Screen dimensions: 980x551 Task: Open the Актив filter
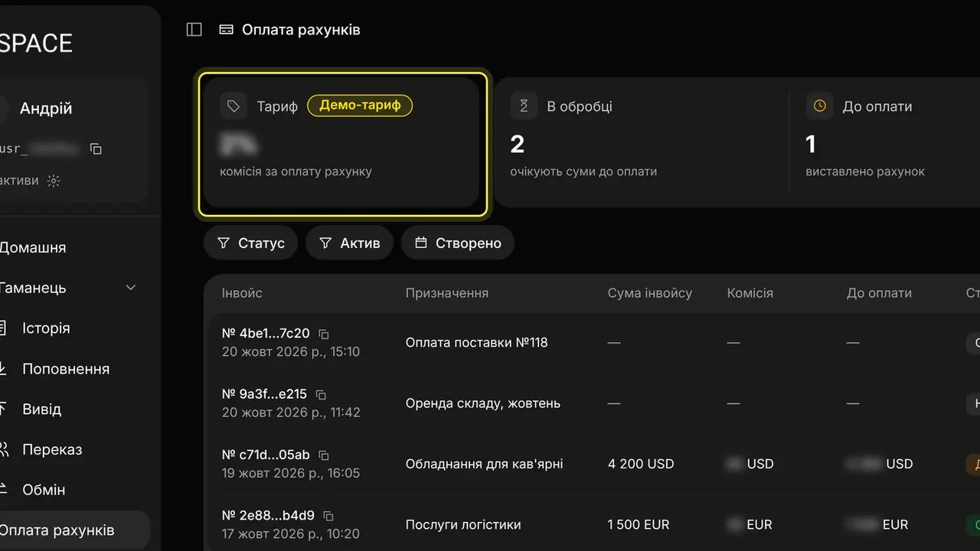349,243
